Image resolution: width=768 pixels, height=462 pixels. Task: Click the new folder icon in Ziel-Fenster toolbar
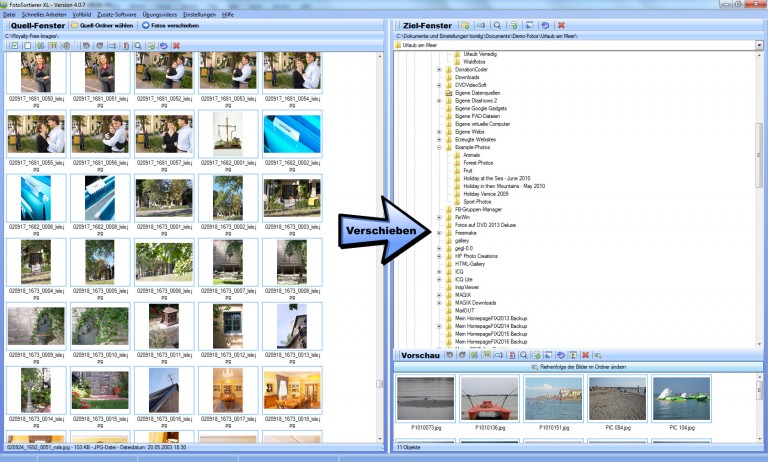pos(466,23)
